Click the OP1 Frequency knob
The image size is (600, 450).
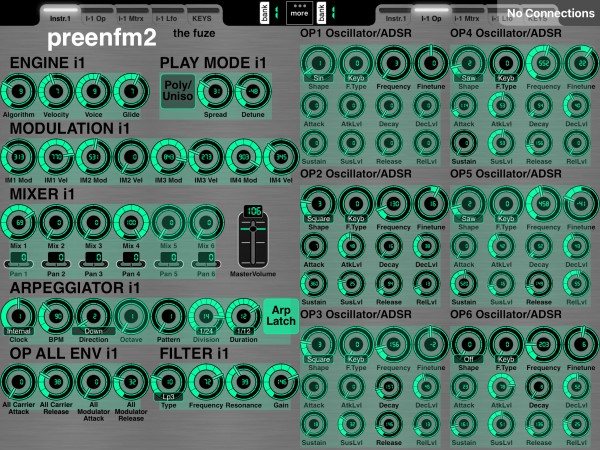393,63
